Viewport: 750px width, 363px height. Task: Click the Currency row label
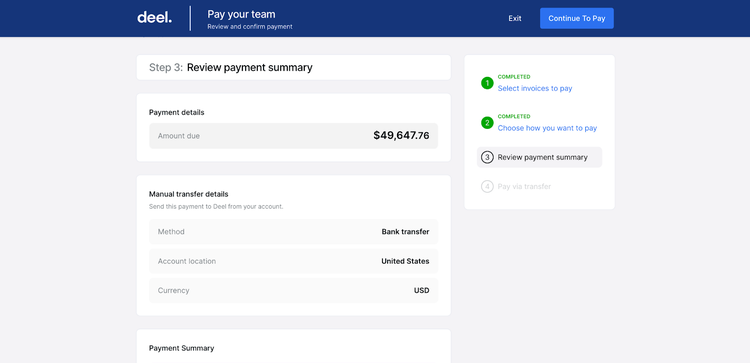[174, 290]
